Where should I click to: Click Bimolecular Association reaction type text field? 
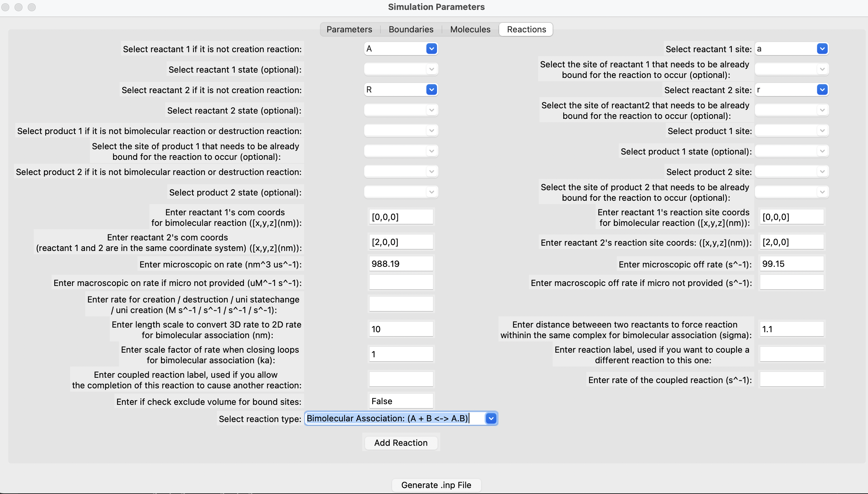[395, 418]
